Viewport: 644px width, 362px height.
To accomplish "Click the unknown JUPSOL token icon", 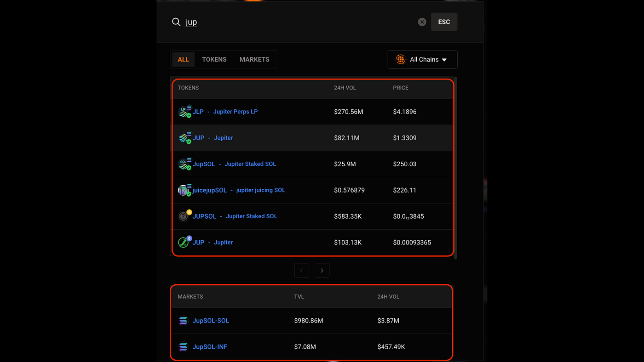I will coord(184,216).
